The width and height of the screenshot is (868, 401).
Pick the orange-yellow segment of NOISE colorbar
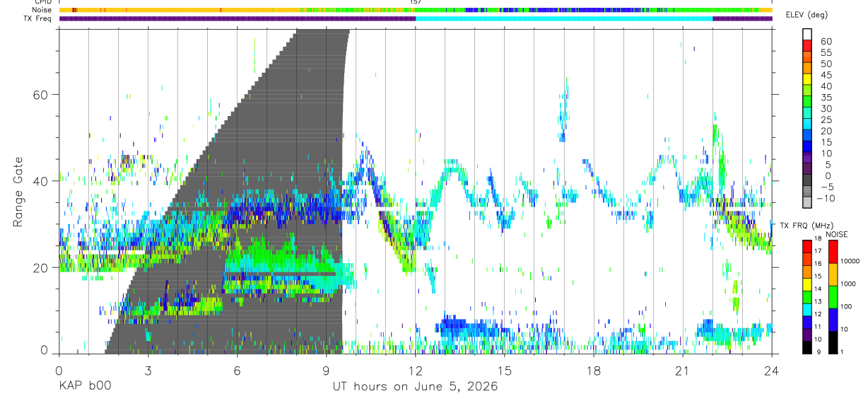tap(833, 274)
